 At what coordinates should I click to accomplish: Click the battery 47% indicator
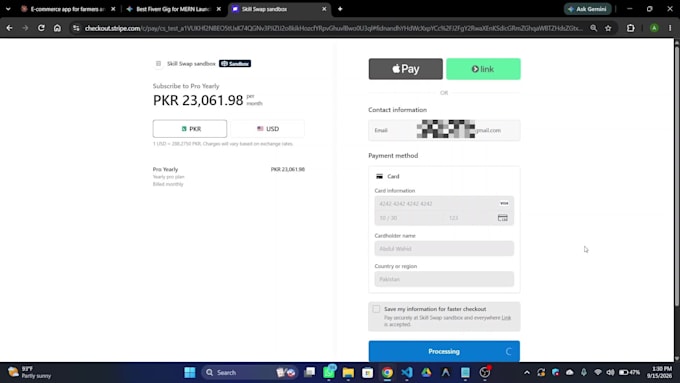630,372
